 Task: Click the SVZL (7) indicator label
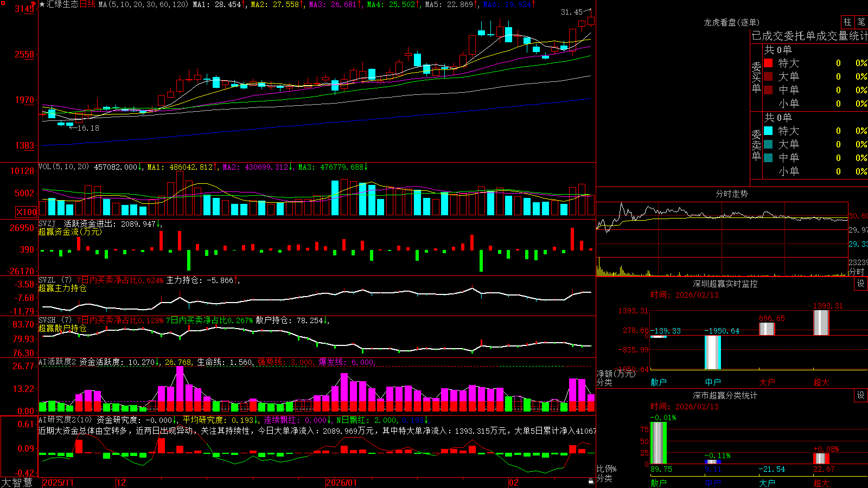coord(55,280)
